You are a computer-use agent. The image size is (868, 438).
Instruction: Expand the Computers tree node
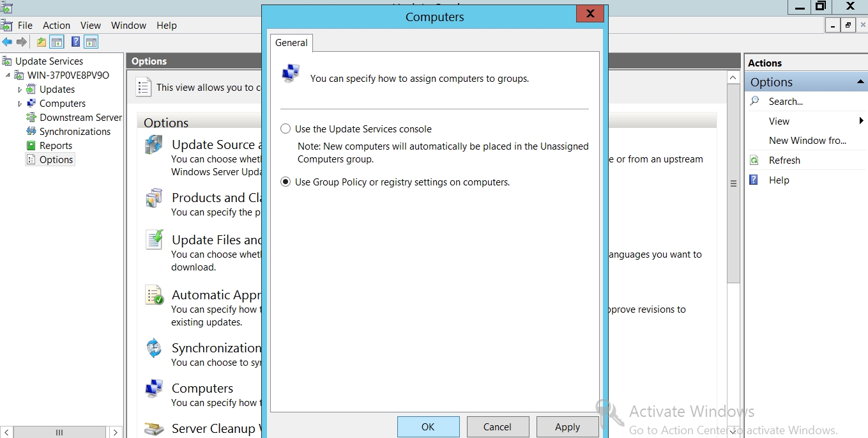click(x=20, y=104)
